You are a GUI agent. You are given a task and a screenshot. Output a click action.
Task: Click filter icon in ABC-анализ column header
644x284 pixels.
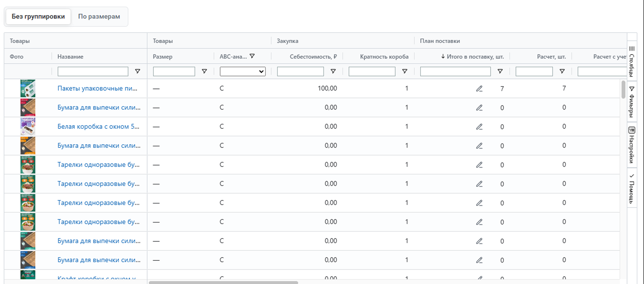coord(252,56)
